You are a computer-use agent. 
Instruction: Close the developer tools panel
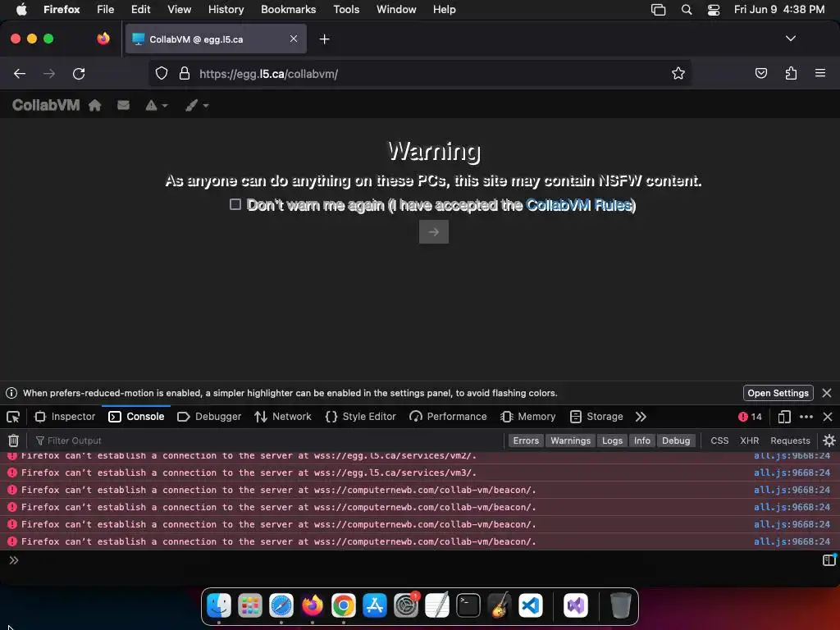point(828,417)
